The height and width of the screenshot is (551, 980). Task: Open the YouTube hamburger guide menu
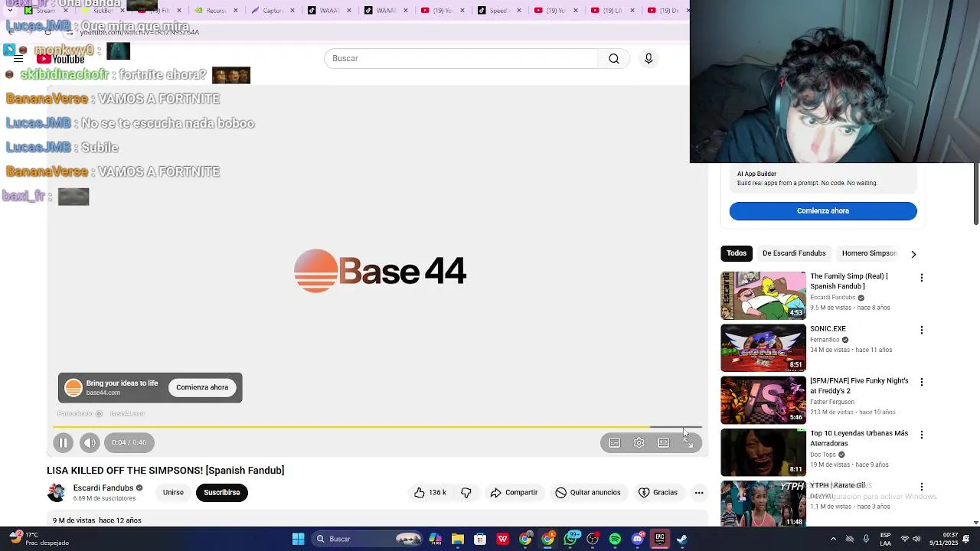[18, 59]
